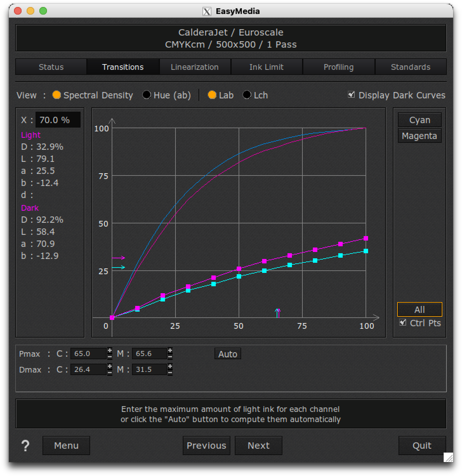Click the Auto button

pos(228,354)
